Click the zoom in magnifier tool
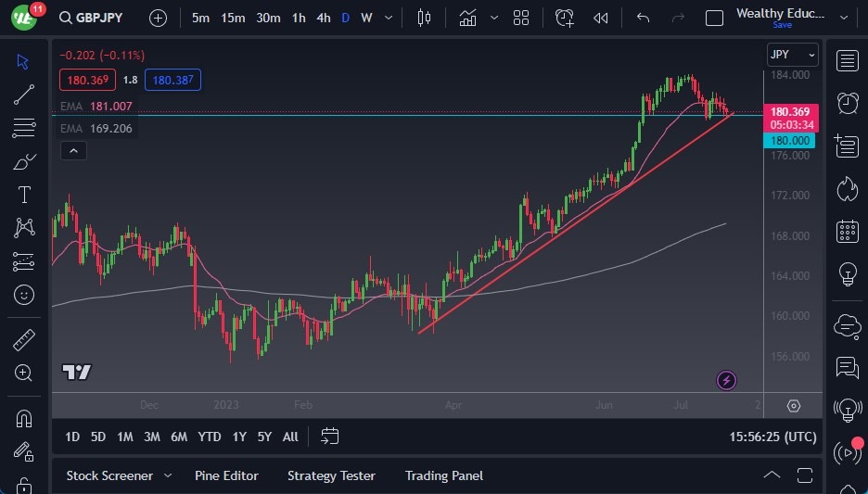868x494 pixels. point(24,373)
